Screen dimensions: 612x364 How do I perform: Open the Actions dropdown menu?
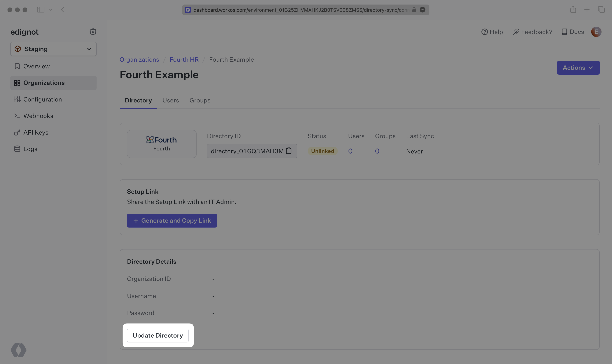[578, 68]
